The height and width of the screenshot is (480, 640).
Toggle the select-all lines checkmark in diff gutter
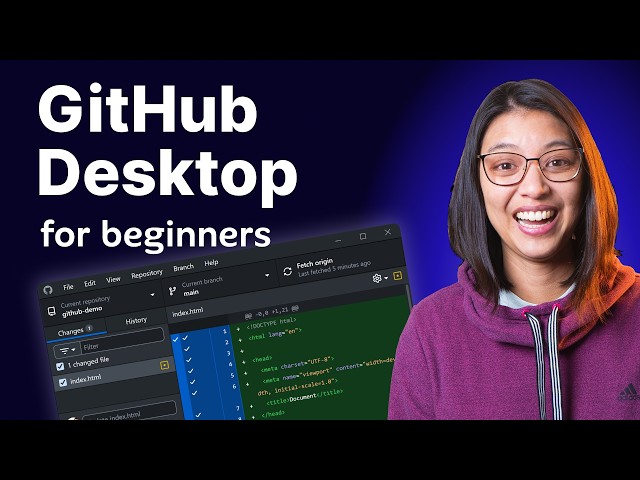coord(175,339)
